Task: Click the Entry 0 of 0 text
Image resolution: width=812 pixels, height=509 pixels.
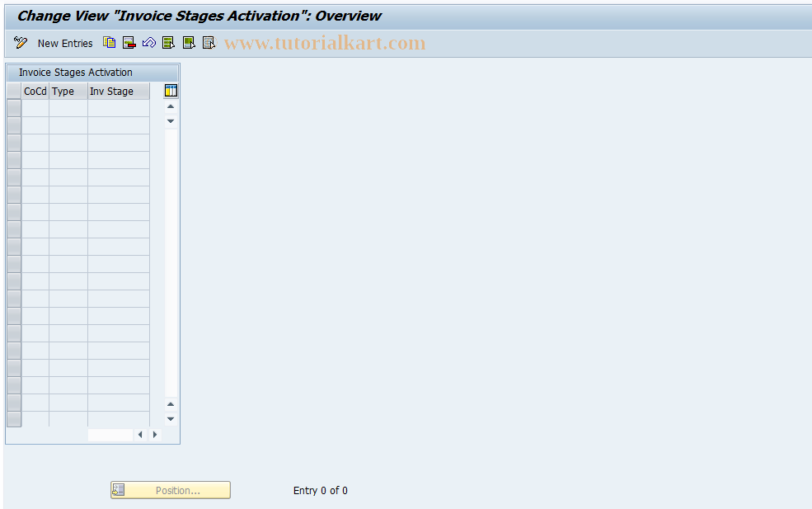Action: pyautogui.click(x=321, y=490)
